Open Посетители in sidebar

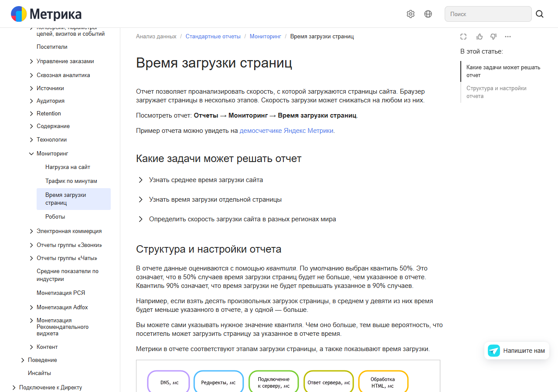52,47
